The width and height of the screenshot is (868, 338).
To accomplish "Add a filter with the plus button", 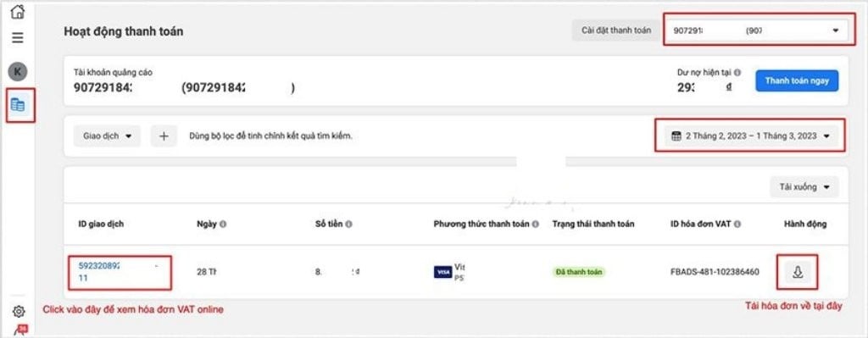I will 164,136.
